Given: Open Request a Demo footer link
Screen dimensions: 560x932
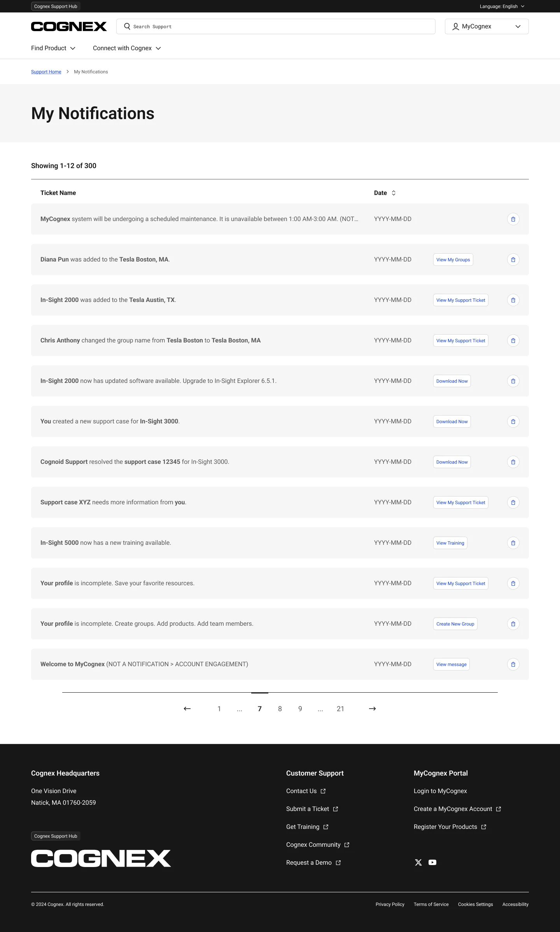Looking at the screenshot, I should (x=313, y=863).
